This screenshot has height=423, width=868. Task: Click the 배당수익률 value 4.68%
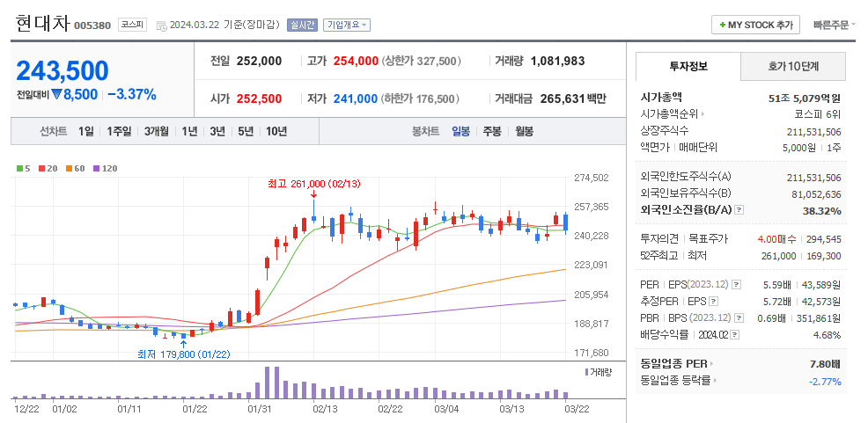pyautogui.click(x=827, y=335)
